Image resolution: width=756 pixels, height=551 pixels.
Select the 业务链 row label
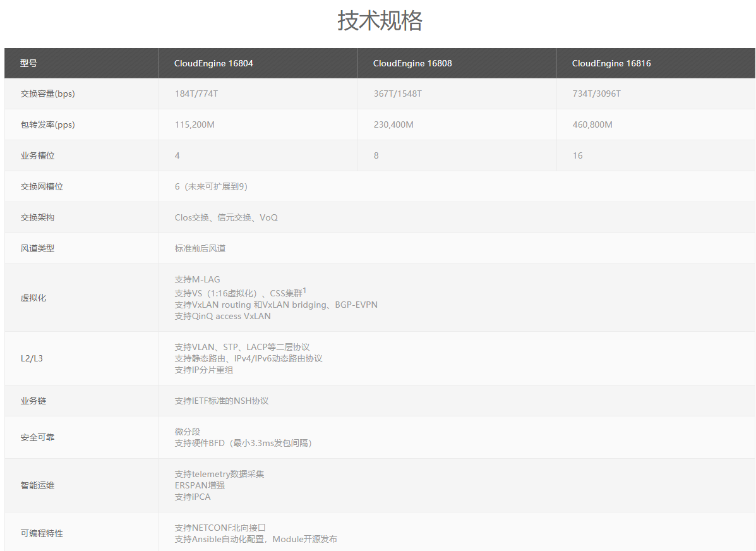[33, 401]
